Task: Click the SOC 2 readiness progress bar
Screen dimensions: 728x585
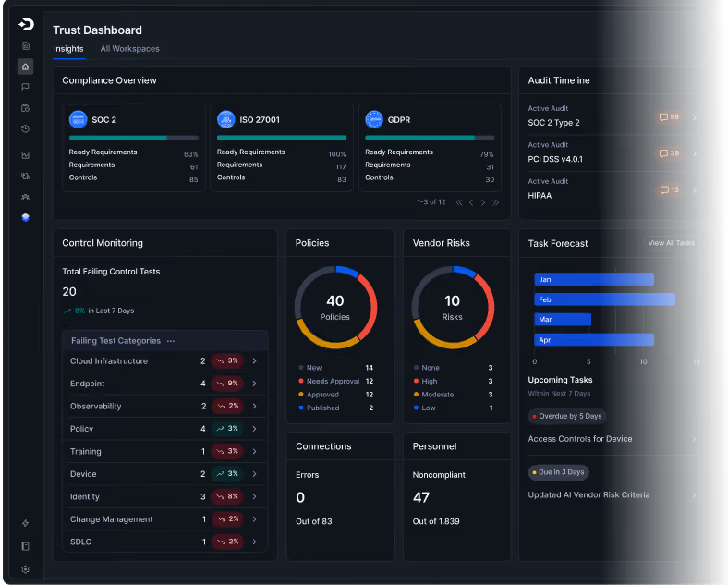Action: pos(134,138)
